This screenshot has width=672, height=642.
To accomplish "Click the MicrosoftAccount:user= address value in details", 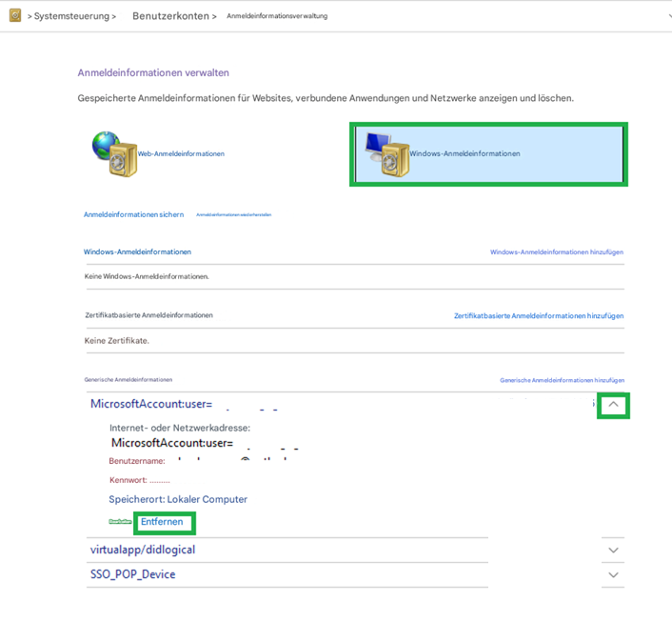I will pos(172,443).
